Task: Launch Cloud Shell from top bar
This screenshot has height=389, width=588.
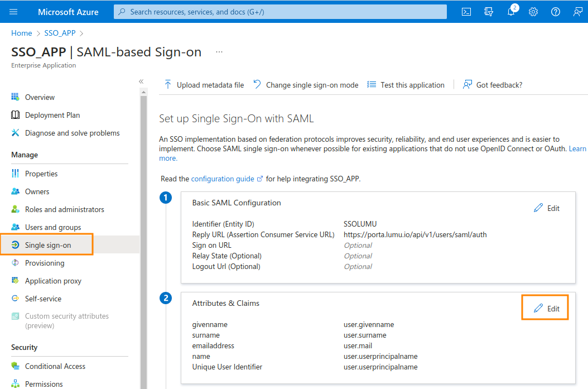Action: pyautogui.click(x=466, y=12)
